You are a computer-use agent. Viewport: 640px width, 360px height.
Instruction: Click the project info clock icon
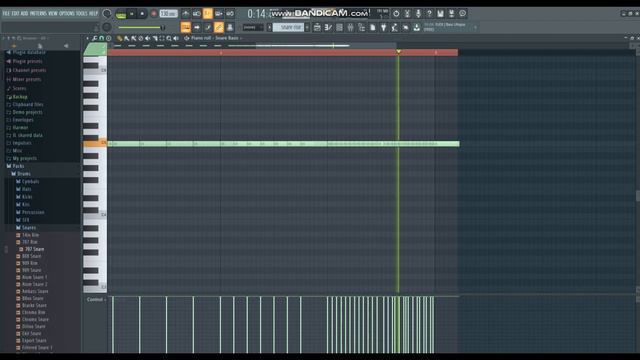[x=462, y=13]
